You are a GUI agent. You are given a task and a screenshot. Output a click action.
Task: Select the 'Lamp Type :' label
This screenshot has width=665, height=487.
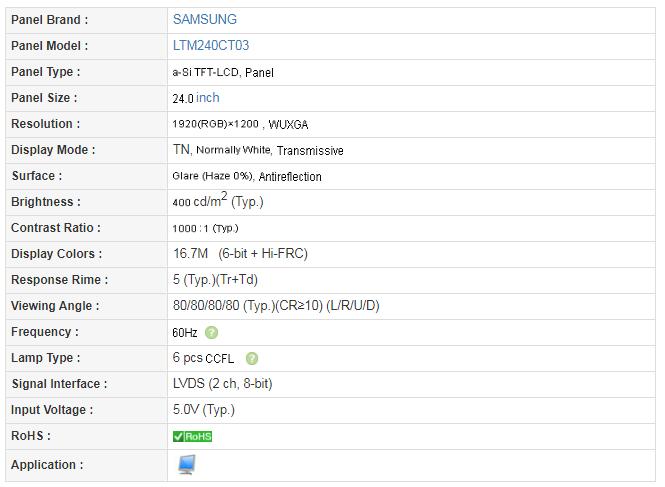click(45, 358)
